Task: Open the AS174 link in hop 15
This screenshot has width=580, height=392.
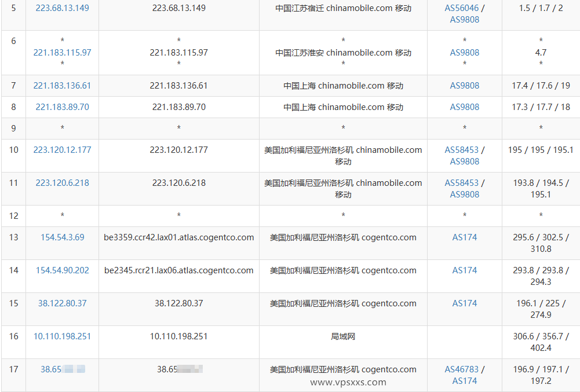Action: (x=465, y=303)
